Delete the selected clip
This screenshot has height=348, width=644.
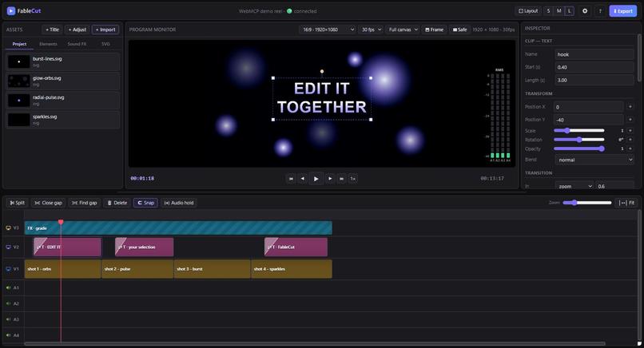(x=117, y=203)
